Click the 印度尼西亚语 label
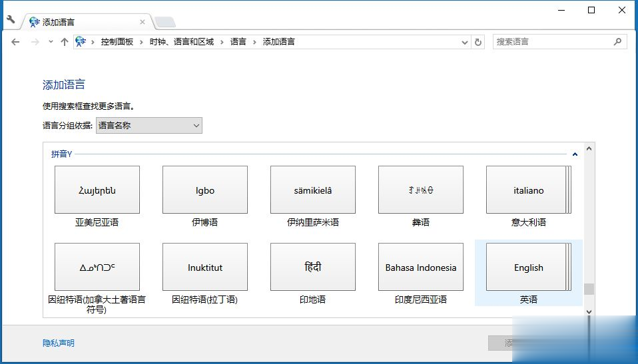 [x=421, y=299]
